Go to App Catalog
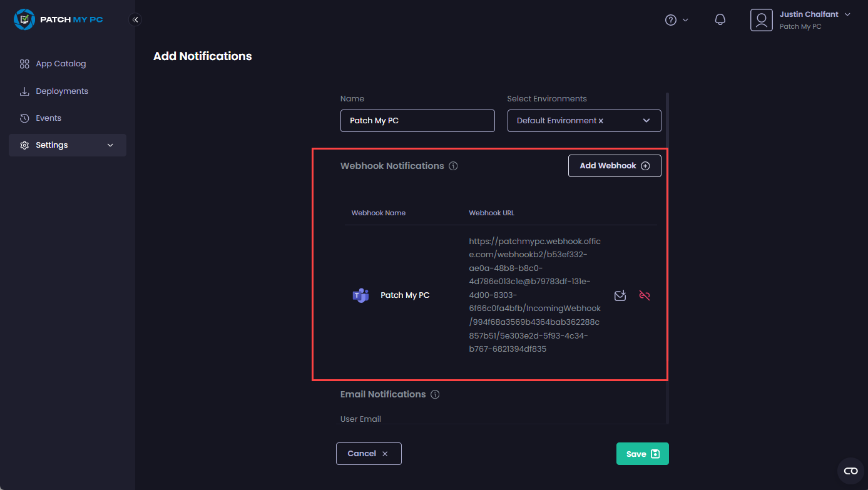Screen dimensions: 868x490 [x=61, y=64]
